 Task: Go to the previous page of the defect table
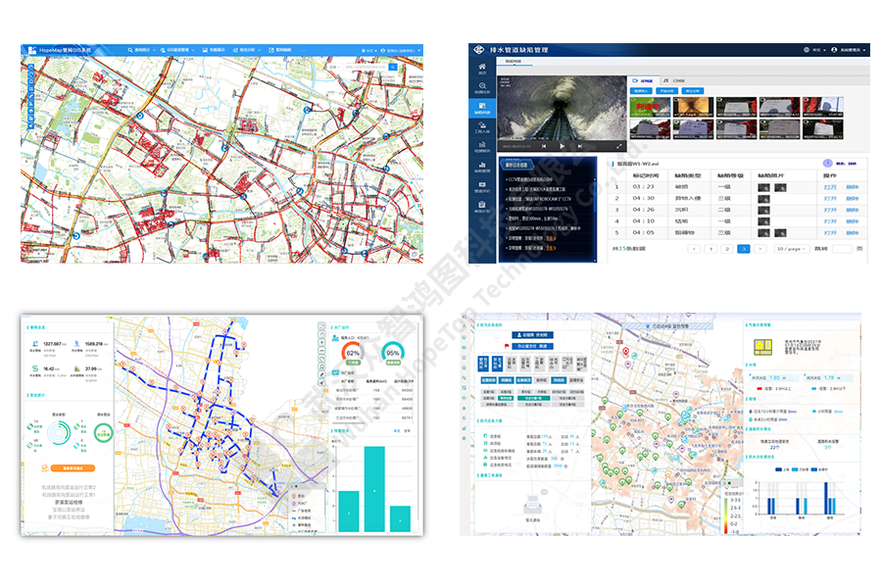tap(694, 249)
